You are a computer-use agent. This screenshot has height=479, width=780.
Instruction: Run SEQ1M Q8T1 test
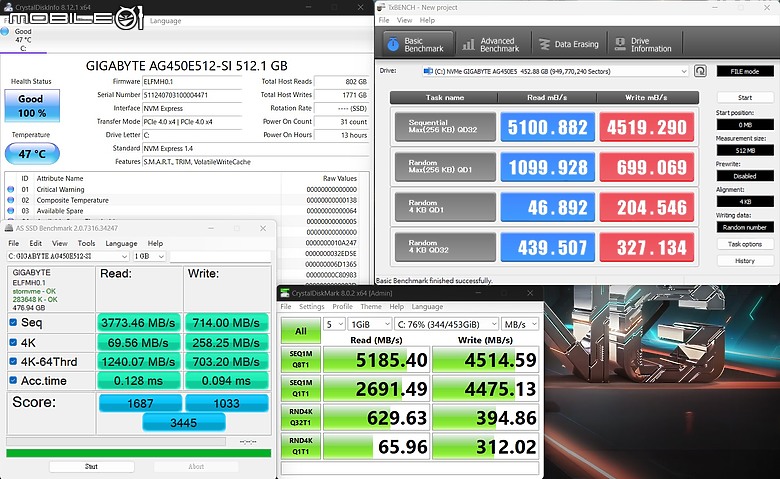click(301, 360)
